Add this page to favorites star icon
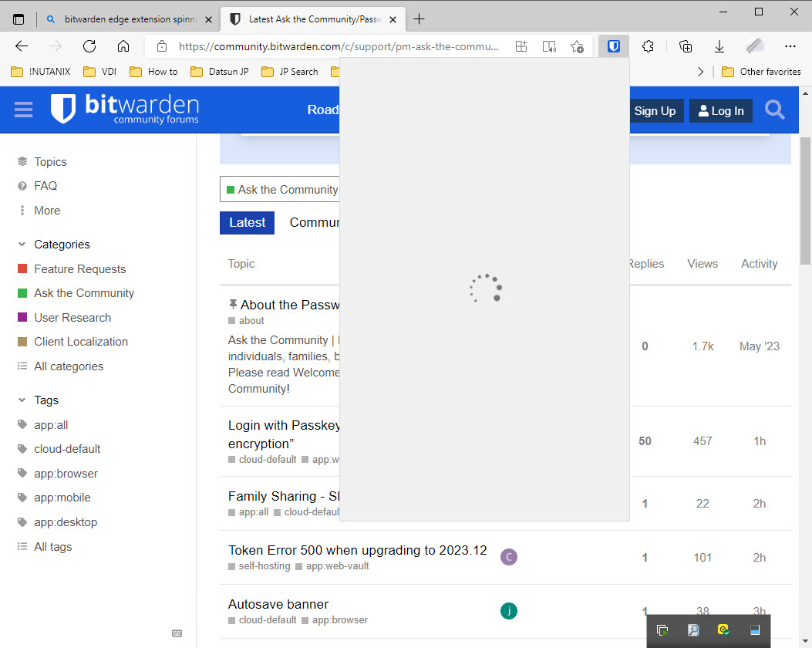812x648 pixels. tap(577, 46)
